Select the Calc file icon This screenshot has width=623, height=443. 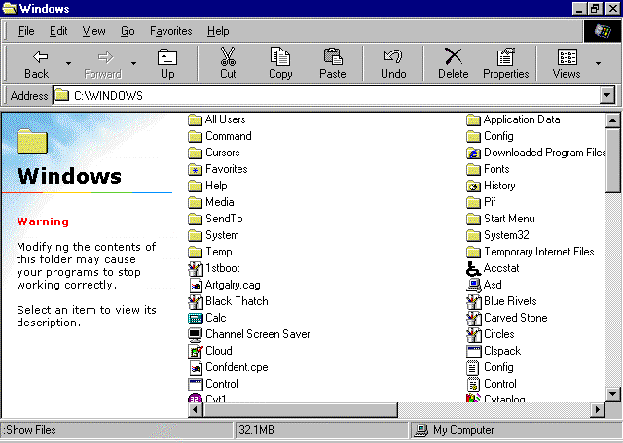pos(196,318)
